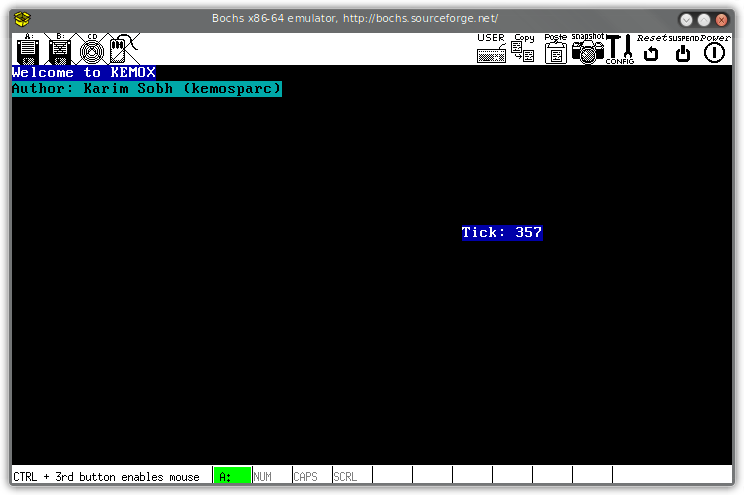Click the NUM status indicator
Image resolution: width=744 pixels, height=495 pixels.
(272, 476)
